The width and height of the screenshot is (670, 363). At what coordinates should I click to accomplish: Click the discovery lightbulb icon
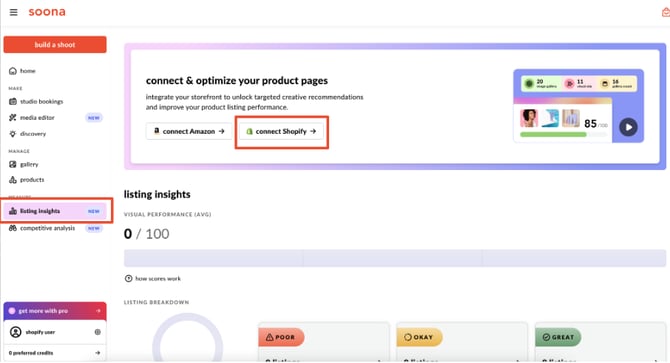13,134
